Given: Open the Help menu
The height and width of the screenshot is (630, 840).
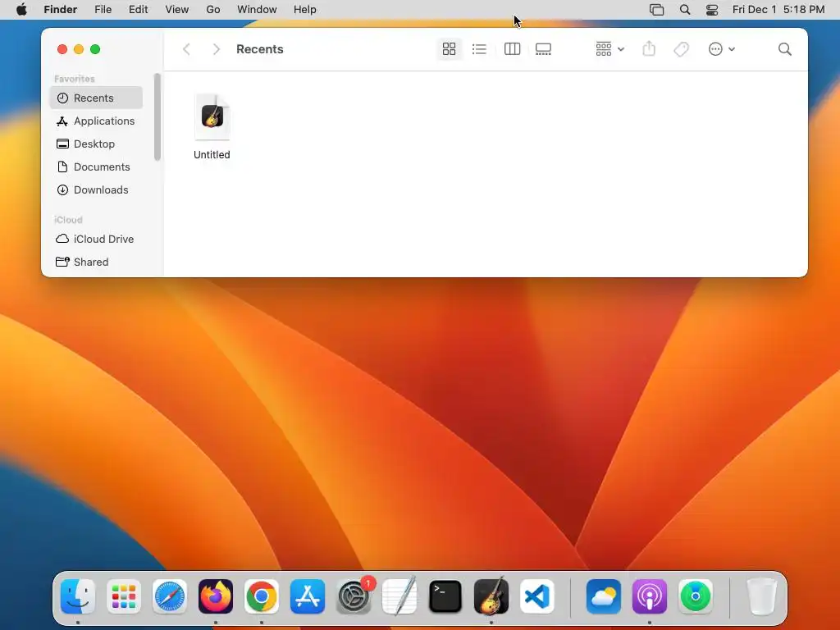Looking at the screenshot, I should click(305, 10).
